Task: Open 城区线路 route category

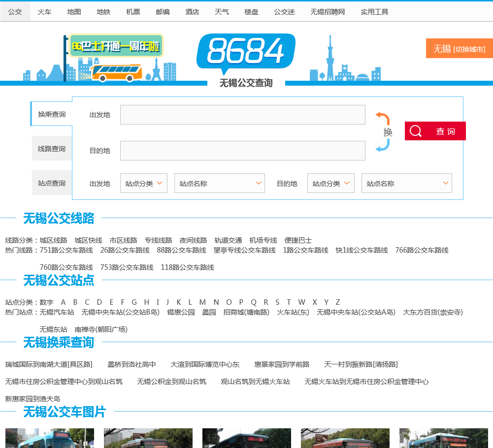Action: [54, 241]
